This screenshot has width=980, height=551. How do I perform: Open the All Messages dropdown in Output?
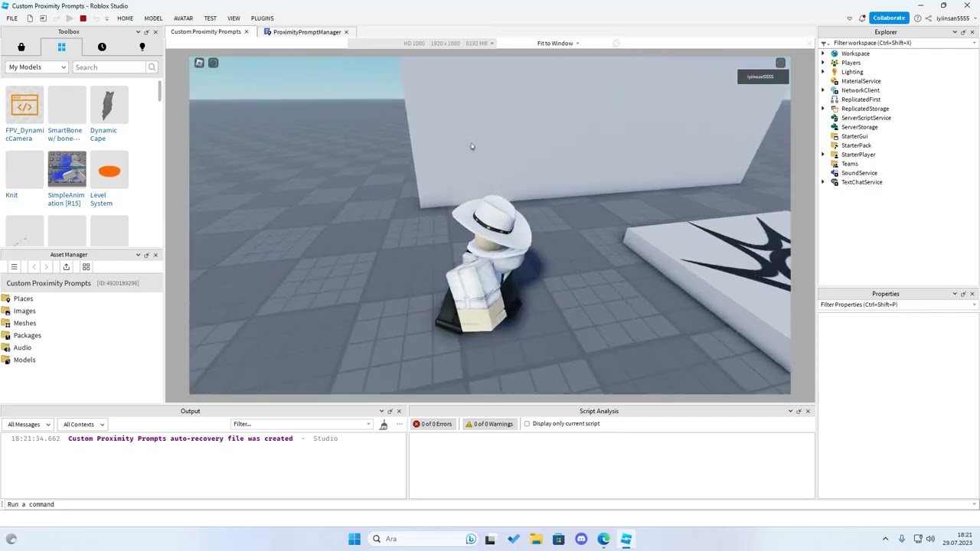tap(28, 425)
